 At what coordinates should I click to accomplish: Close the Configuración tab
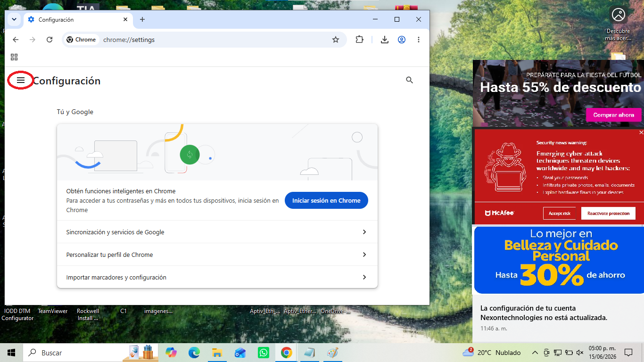pos(125,19)
